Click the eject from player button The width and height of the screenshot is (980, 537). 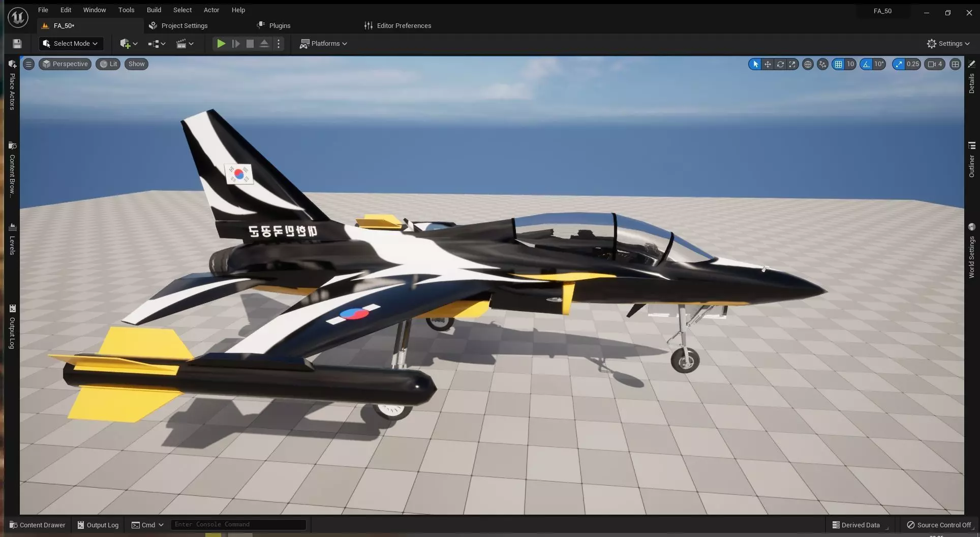point(264,44)
